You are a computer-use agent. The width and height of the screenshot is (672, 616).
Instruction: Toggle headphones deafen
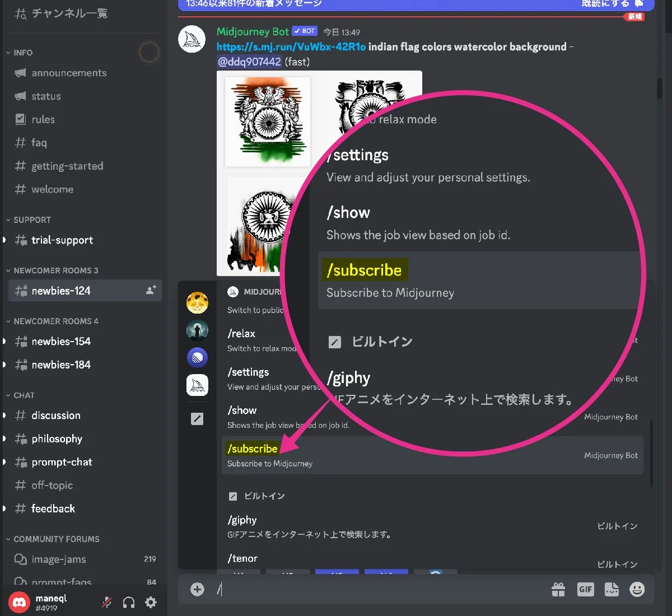(x=129, y=603)
